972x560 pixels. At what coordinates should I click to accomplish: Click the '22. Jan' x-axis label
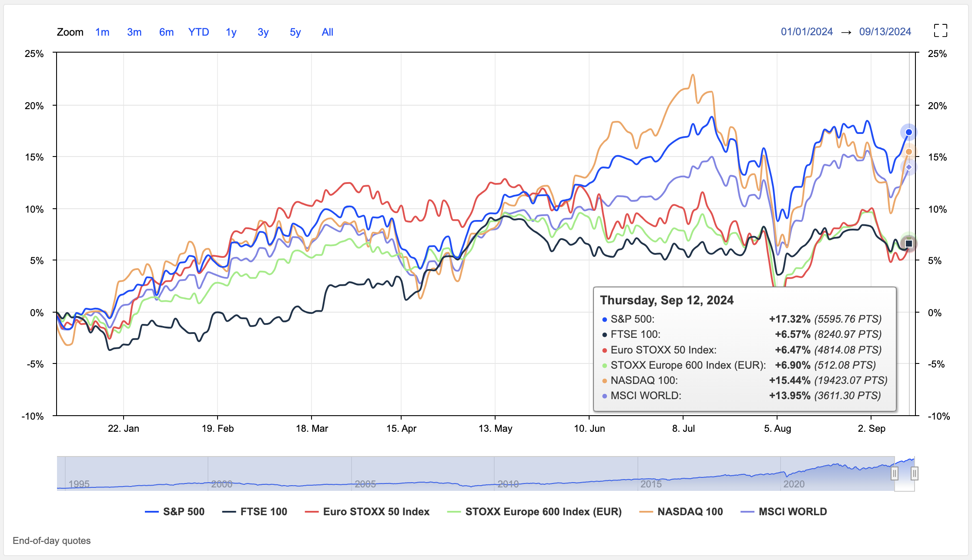point(124,428)
